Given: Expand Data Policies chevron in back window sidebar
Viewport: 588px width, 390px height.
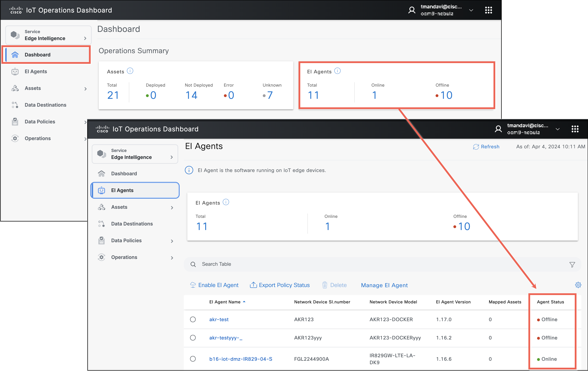Looking at the screenshot, I should click(85, 122).
